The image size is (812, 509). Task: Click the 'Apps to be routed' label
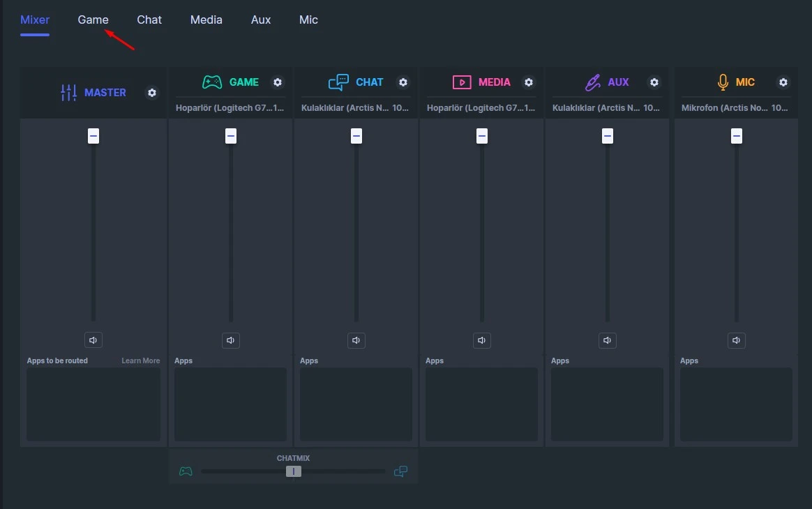pyautogui.click(x=57, y=360)
